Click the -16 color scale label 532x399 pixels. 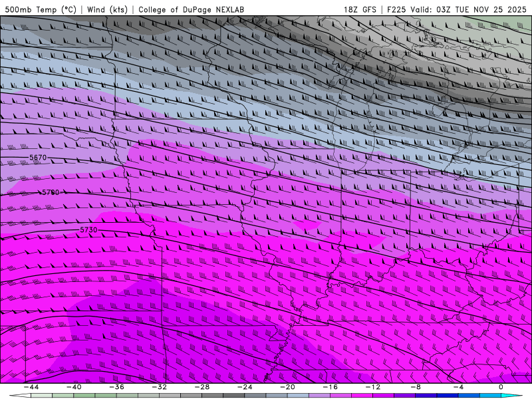(x=330, y=387)
